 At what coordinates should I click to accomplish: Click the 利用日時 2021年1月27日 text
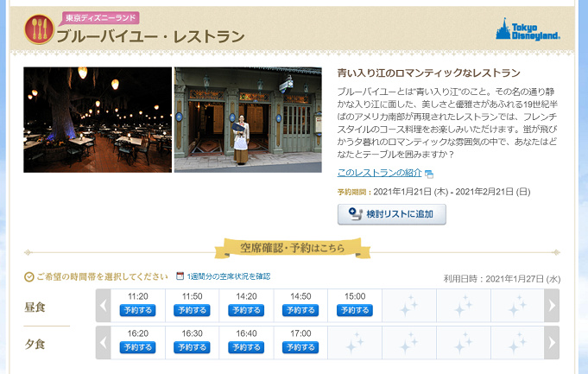click(x=502, y=279)
